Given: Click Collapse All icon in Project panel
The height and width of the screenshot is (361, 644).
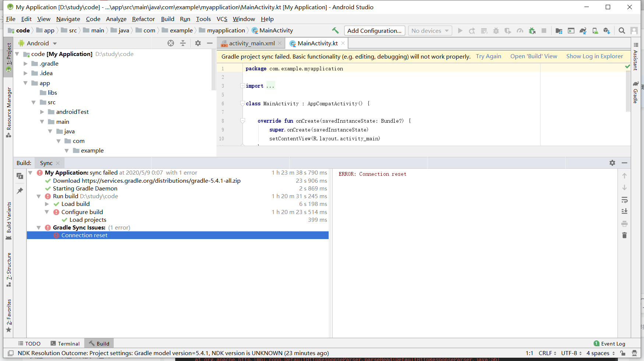Looking at the screenshot, I should (183, 43).
